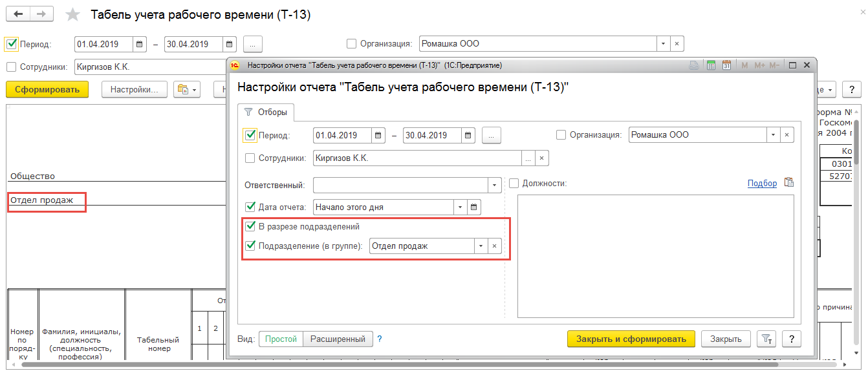This screenshot has width=868, height=371.
Task: Open the calendar icon in dialog title bar
Action: [726, 65]
